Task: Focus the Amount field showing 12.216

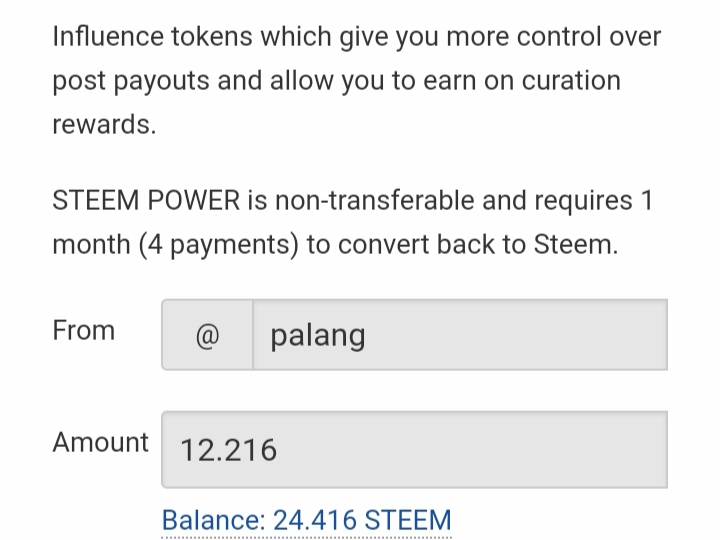Action: click(x=414, y=450)
